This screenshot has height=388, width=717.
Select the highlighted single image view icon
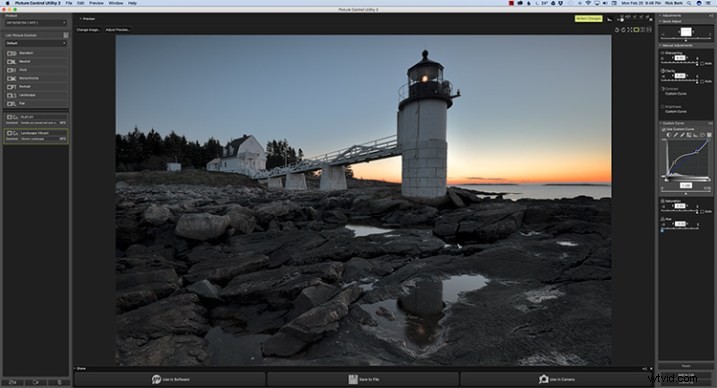(636, 30)
